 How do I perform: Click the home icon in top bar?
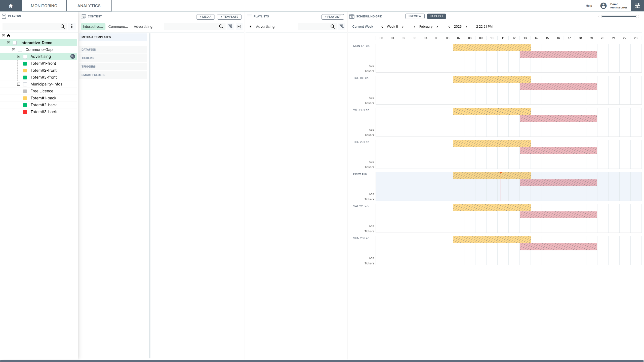[x=11, y=6]
